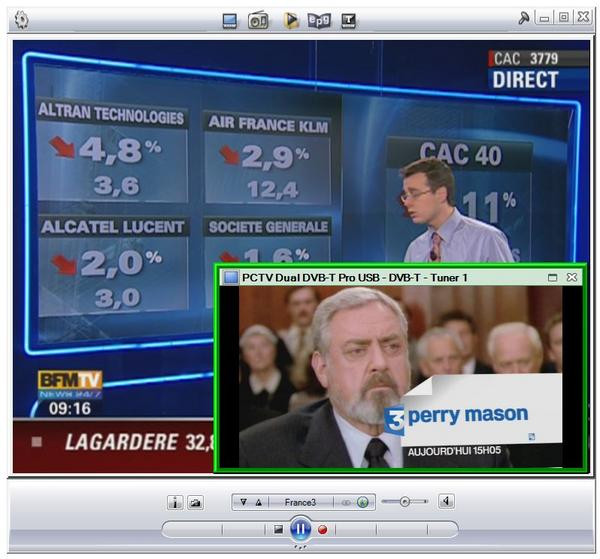Image resolution: width=600 pixels, height=559 pixels.
Task: Close the main TV window
Action: coord(583,17)
